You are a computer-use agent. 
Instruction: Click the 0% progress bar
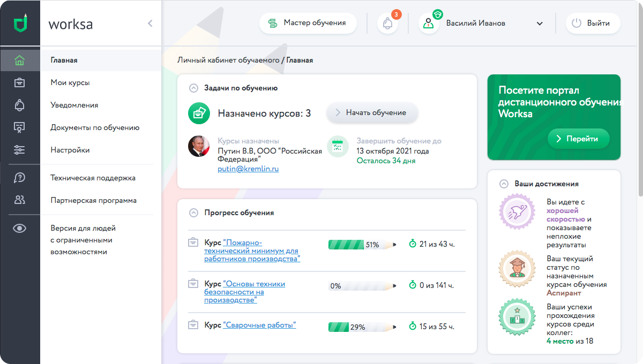click(363, 286)
